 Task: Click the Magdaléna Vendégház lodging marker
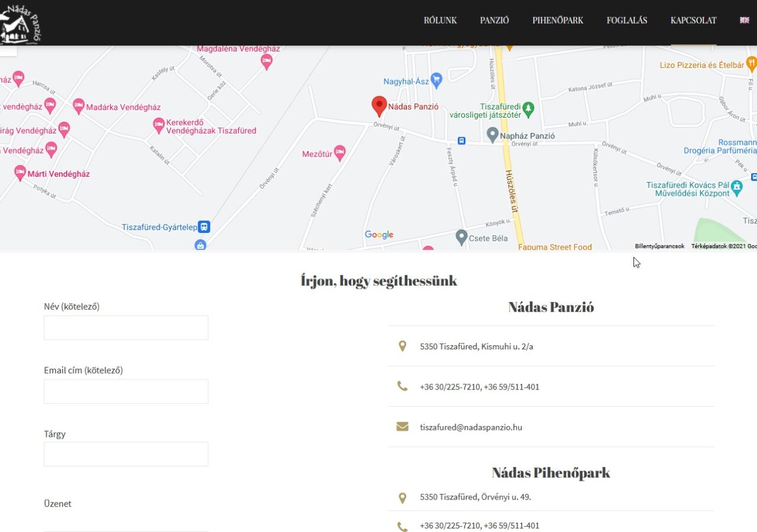click(267, 61)
